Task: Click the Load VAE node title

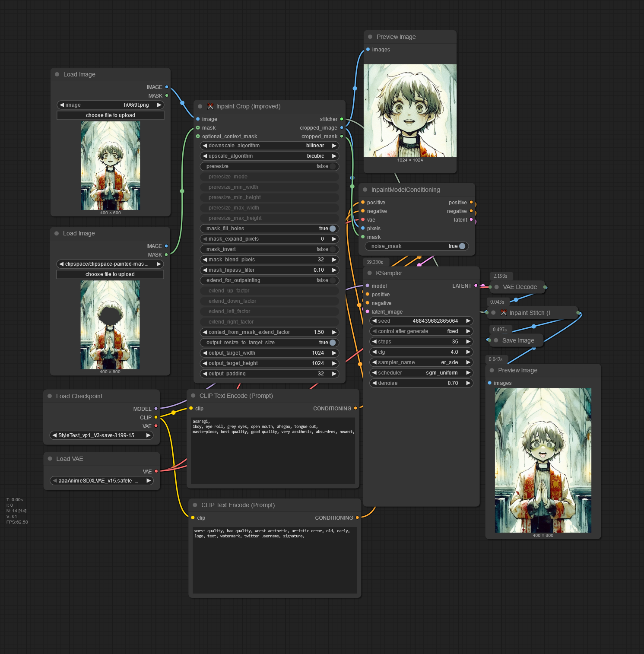Action: [70, 459]
